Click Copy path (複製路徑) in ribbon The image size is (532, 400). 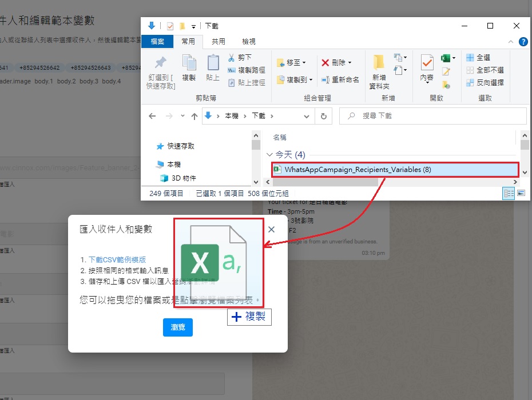(x=247, y=70)
